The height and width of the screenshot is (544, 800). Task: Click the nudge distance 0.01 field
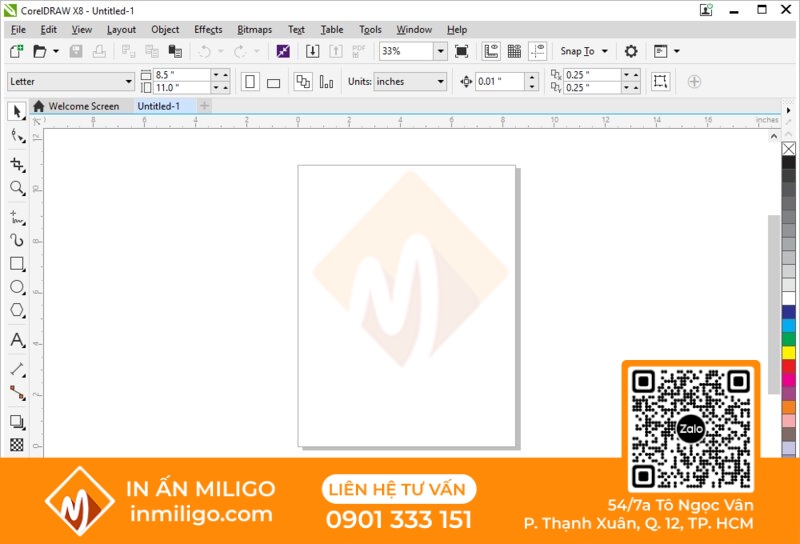pyautogui.click(x=499, y=82)
